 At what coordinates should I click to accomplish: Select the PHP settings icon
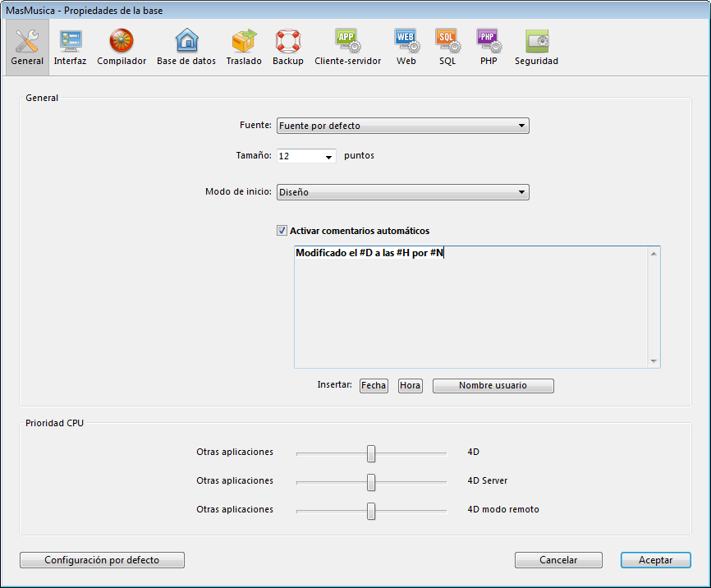tap(489, 41)
